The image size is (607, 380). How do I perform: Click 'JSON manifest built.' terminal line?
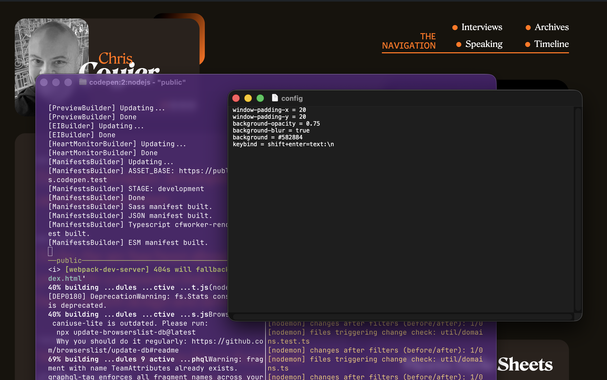tap(130, 216)
